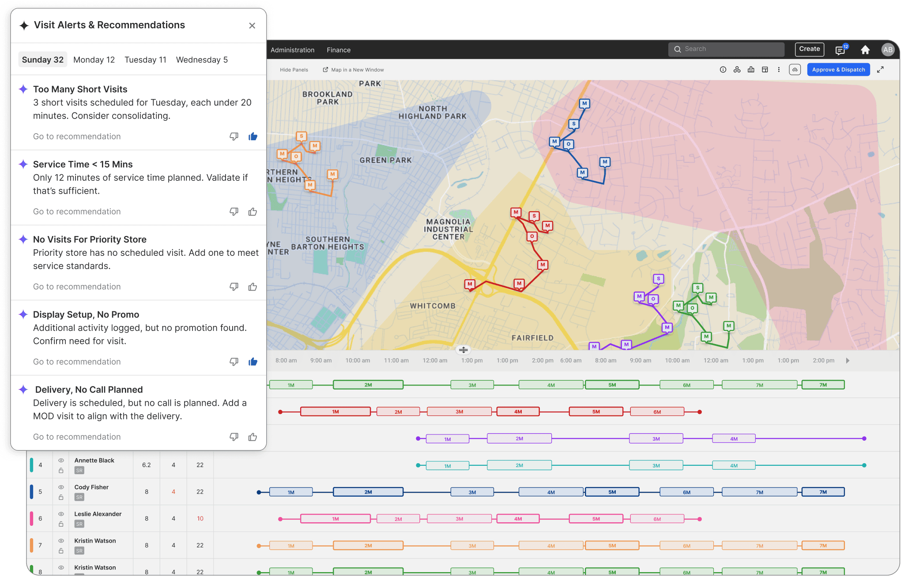The image size is (908, 588).
Task: Select the Sunday 32 tab
Action: point(43,60)
